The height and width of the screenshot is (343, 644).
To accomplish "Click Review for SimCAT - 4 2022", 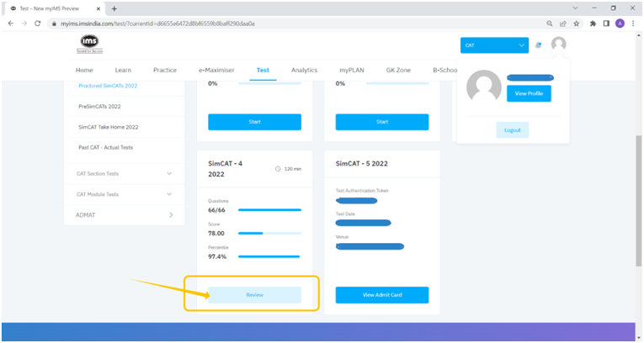I will [x=254, y=295].
